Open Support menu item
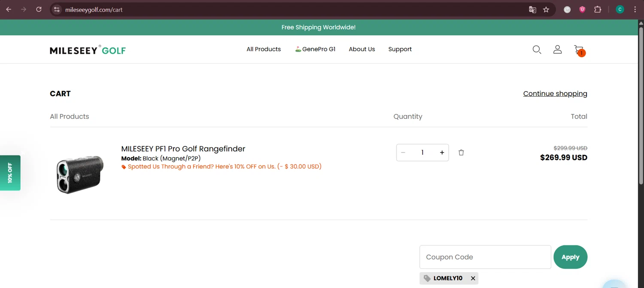The height and width of the screenshot is (288, 644). click(x=400, y=49)
